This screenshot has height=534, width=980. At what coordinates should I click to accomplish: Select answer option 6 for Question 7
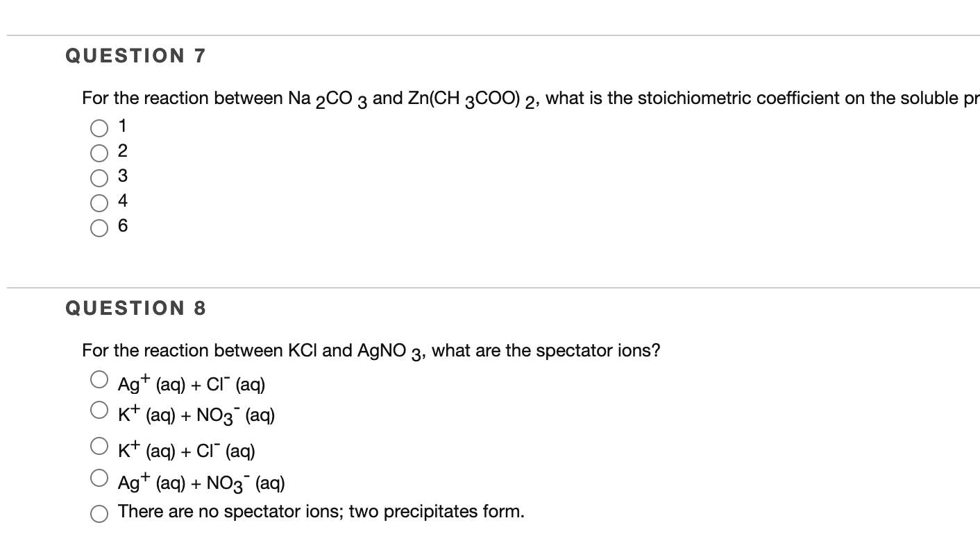point(99,227)
